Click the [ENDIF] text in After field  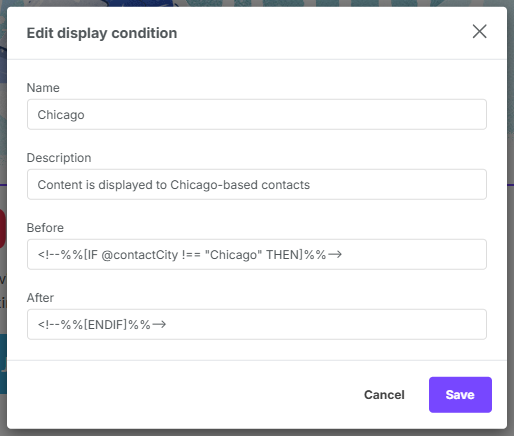point(105,324)
